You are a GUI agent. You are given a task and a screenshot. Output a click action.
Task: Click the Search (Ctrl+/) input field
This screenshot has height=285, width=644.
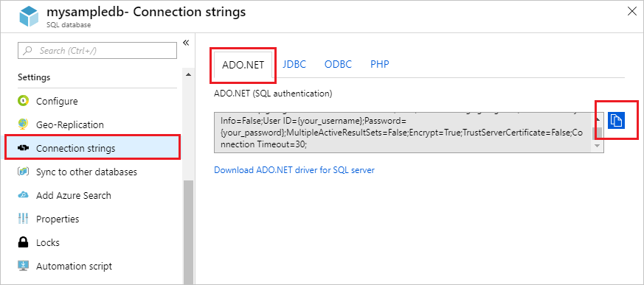(97, 50)
